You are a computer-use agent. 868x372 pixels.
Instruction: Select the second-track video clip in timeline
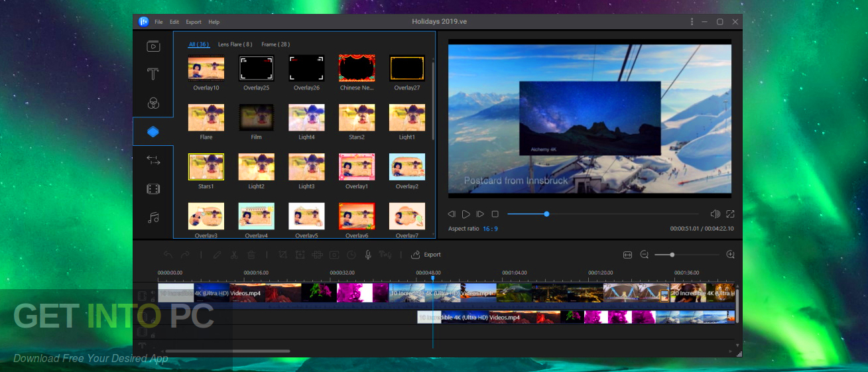tap(576, 317)
